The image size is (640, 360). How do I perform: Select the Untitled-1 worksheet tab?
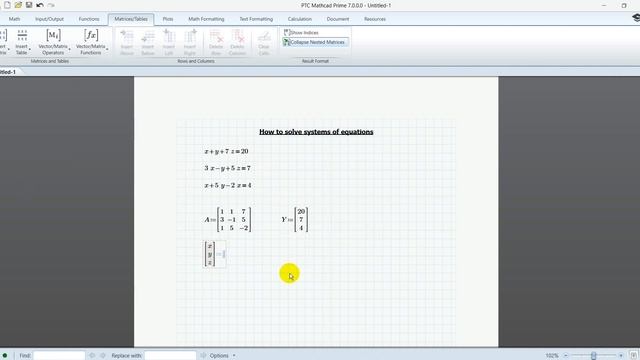coord(9,72)
